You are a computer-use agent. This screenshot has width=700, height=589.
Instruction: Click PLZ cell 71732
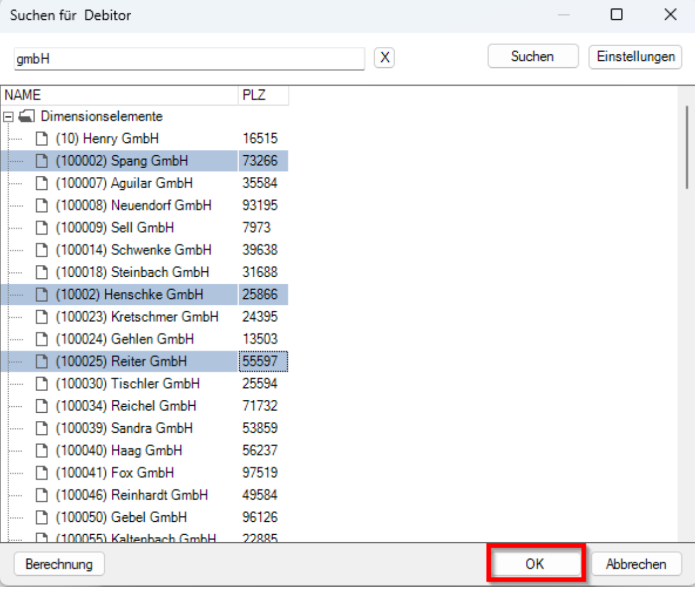click(260, 406)
